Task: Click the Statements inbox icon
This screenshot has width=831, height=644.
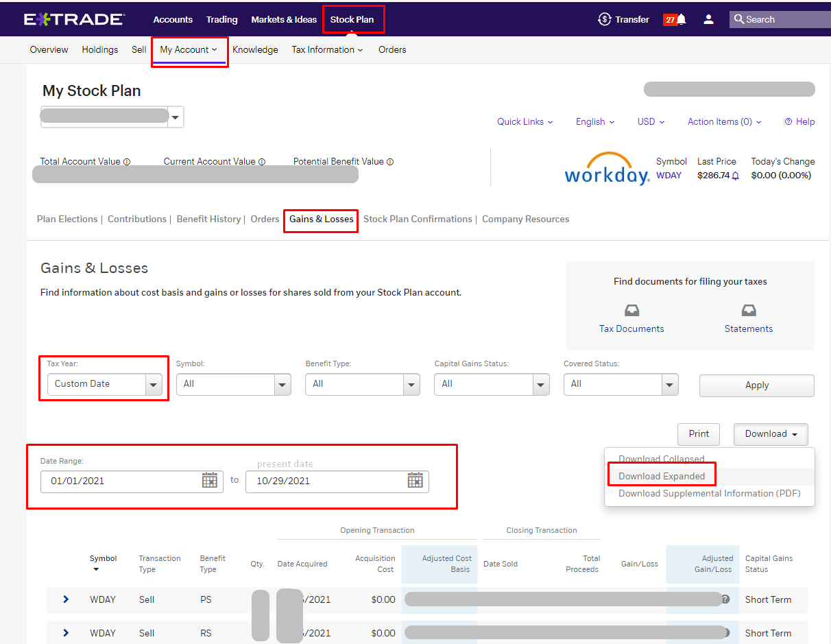Action: (748, 311)
